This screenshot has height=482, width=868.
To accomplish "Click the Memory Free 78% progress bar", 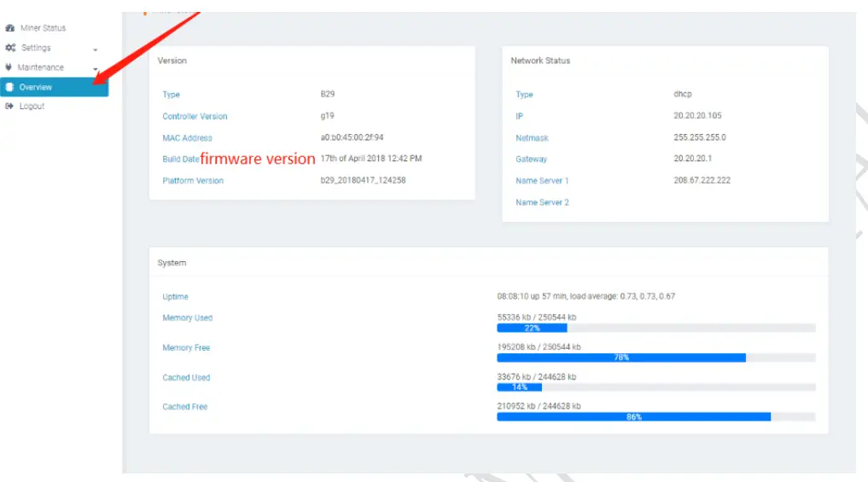I will (x=656, y=357).
